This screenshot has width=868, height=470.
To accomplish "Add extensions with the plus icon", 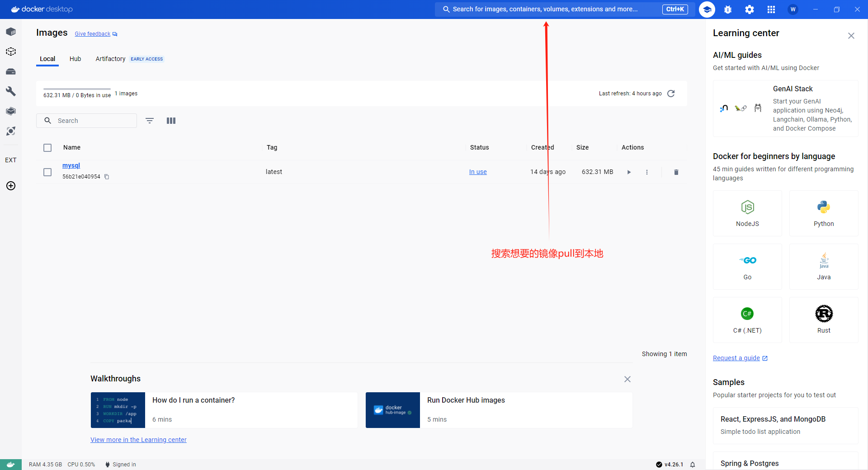I will coord(11,186).
